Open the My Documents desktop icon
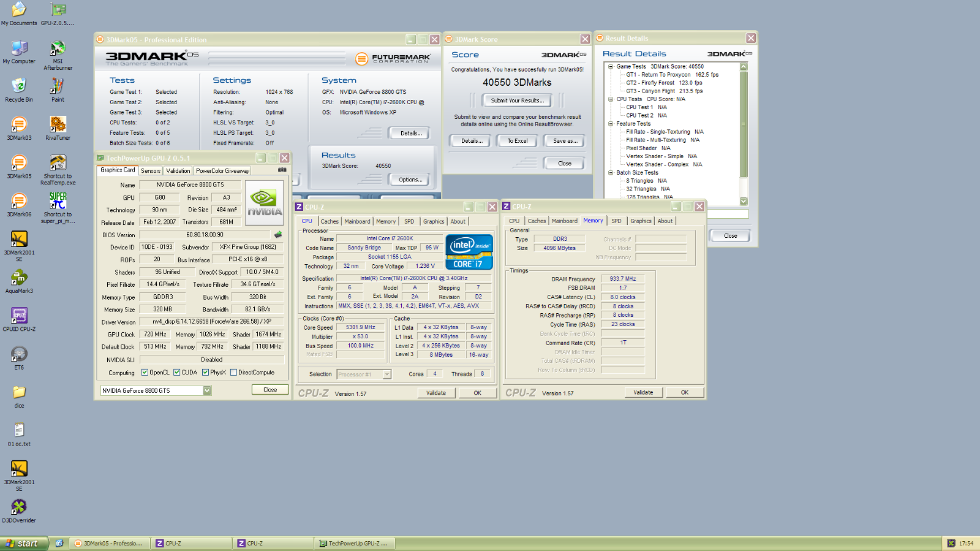980x551 pixels. [x=19, y=13]
